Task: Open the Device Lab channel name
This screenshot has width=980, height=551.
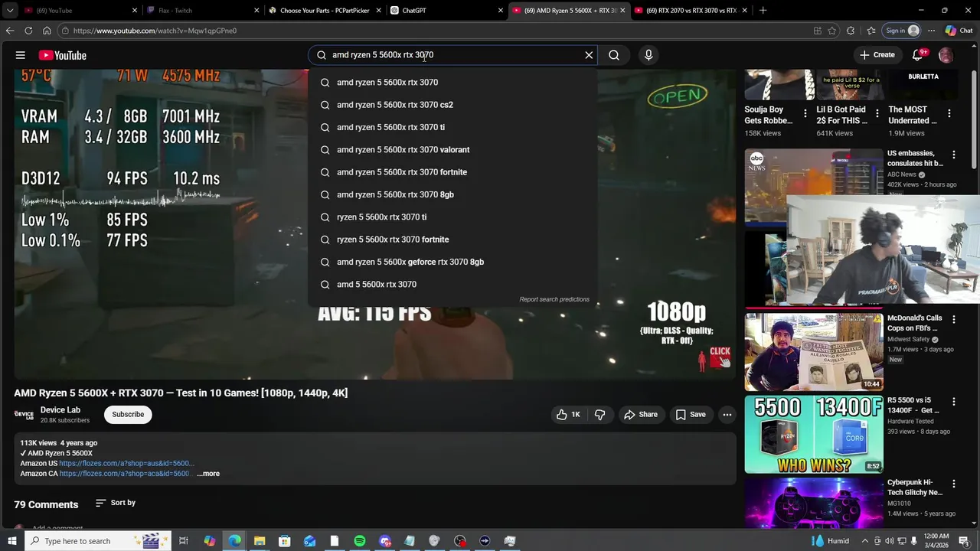Action: 60,410
